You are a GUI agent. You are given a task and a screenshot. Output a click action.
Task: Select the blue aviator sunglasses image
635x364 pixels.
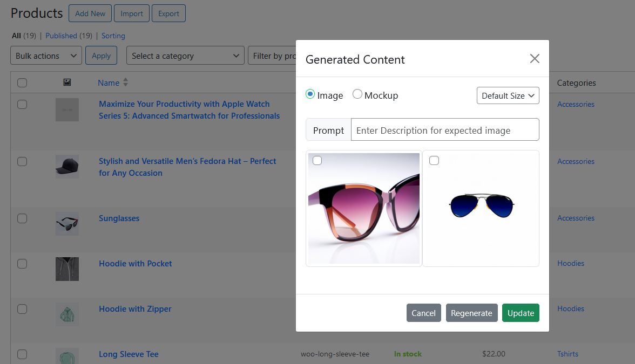tap(481, 208)
